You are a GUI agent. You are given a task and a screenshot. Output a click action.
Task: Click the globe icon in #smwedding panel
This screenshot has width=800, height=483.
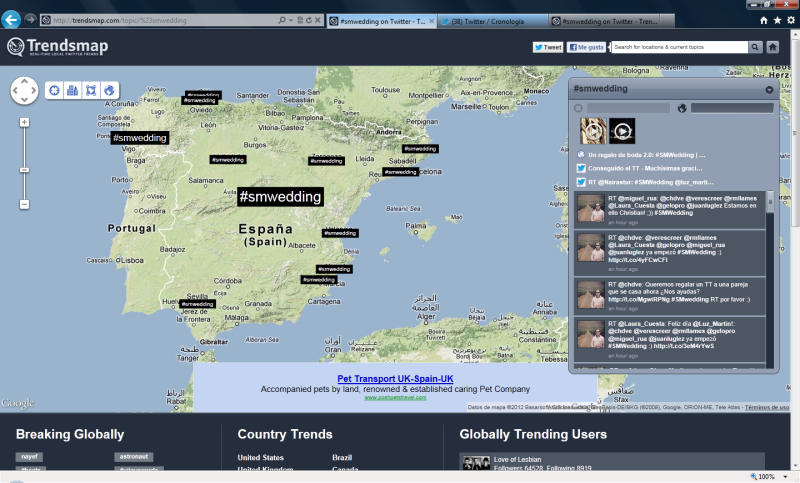pos(682,108)
